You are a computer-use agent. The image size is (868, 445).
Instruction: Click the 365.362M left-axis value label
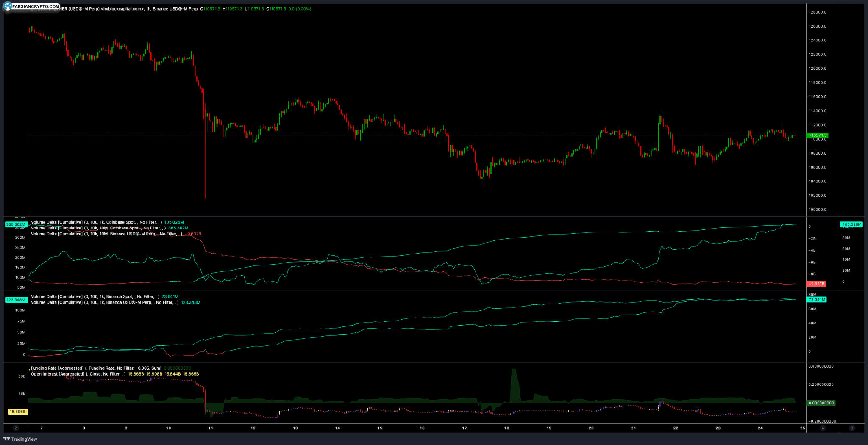pyautogui.click(x=16, y=224)
